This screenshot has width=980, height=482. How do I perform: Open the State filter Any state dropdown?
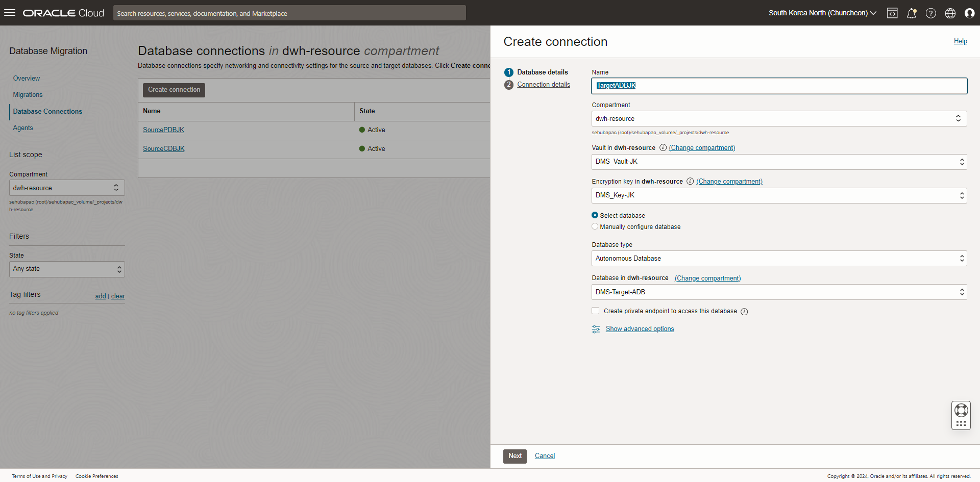click(x=67, y=269)
